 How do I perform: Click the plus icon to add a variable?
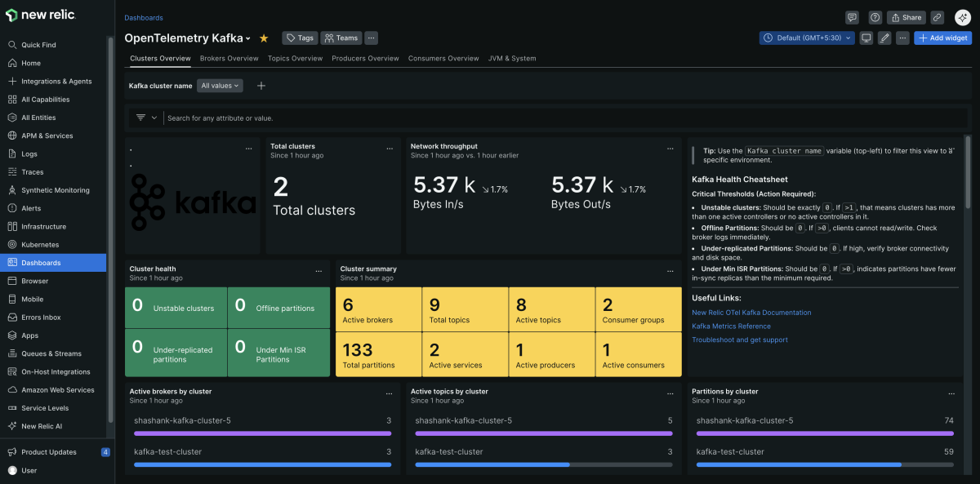click(x=261, y=86)
